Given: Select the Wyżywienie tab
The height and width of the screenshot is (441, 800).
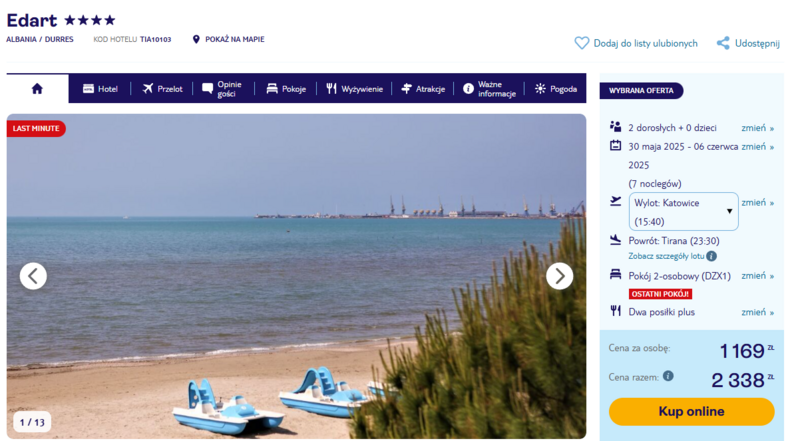Looking at the screenshot, I should click(355, 89).
